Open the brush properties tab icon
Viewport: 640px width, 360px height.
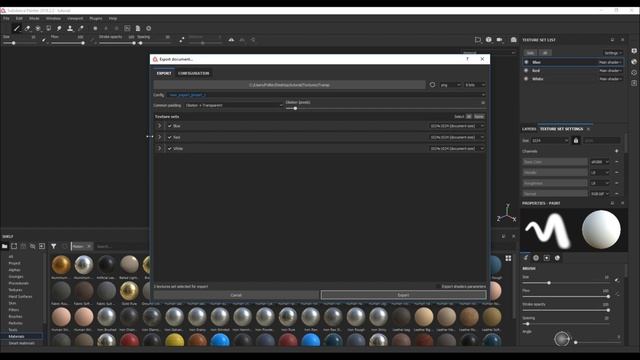click(x=526, y=258)
